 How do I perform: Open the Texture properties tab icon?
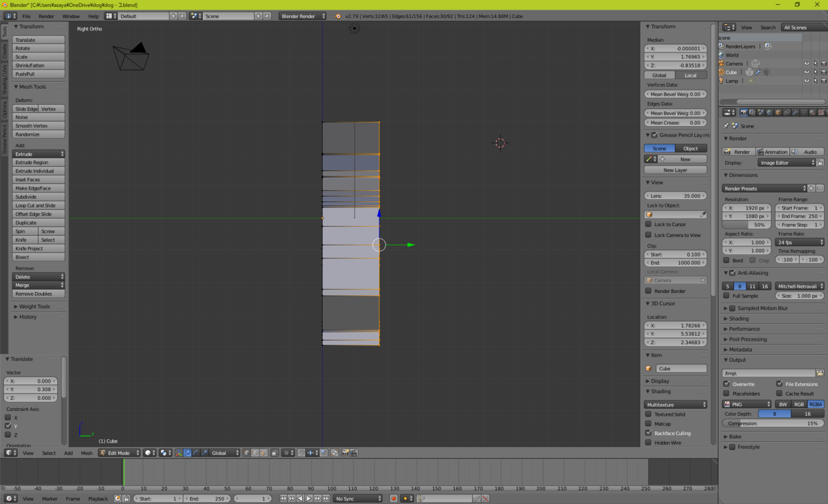820,112
